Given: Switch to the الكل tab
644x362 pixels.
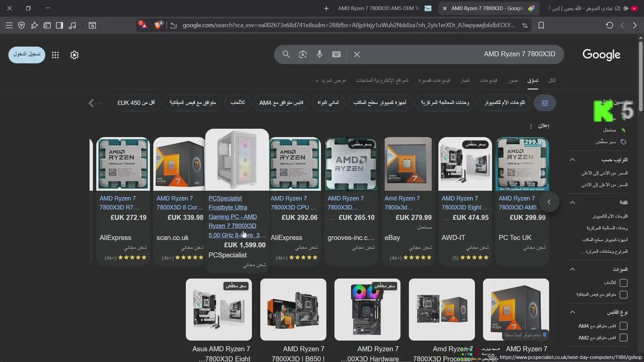Looking at the screenshot, I should coord(552,80).
